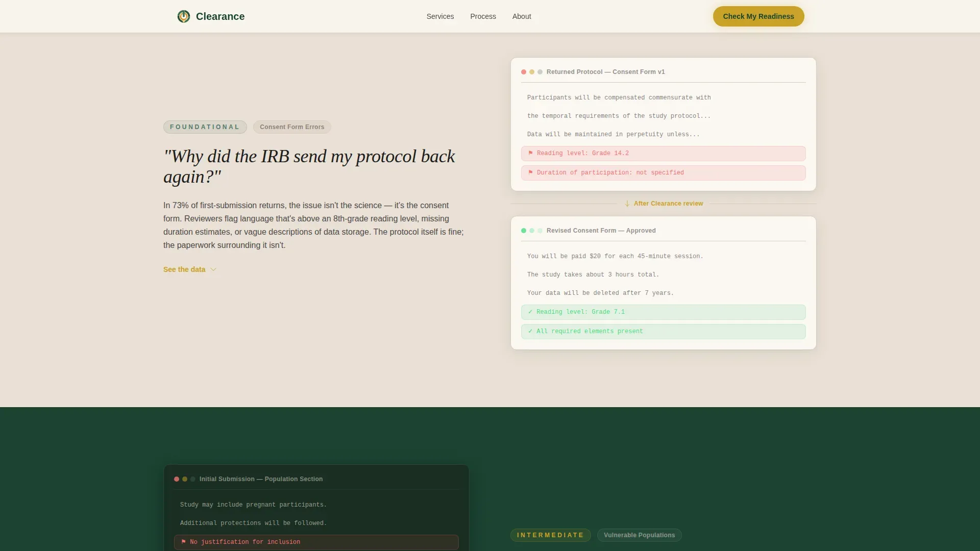
Task: Click the IRB protocol question headline
Action: pyautogui.click(x=309, y=166)
